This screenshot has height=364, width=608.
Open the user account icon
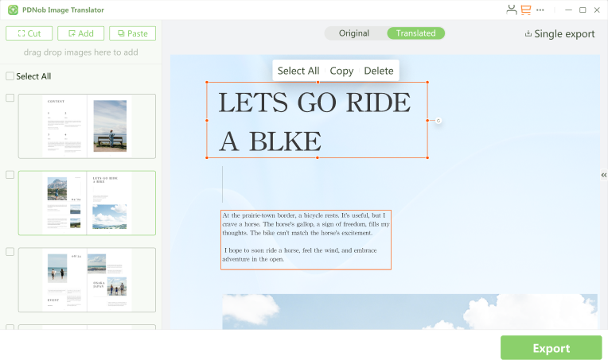pyautogui.click(x=511, y=10)
